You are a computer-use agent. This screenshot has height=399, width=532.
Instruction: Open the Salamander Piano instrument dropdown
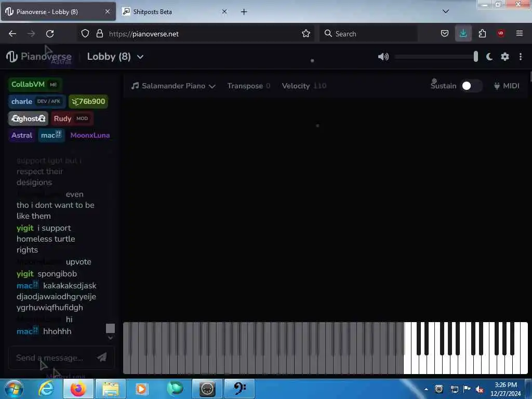tap(174, 86)
